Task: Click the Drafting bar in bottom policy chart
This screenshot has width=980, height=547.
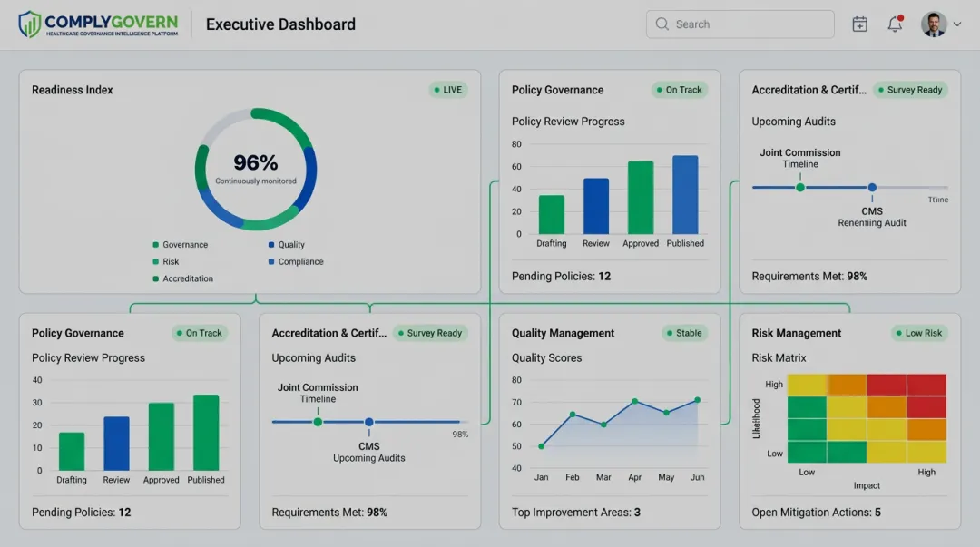Action: click(72, 451)
